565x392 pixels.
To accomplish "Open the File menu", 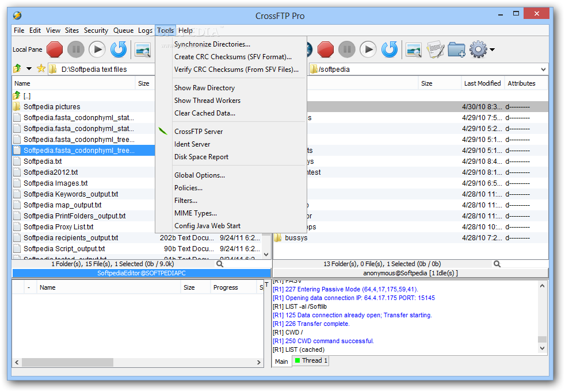I will [x=19, y=30].
